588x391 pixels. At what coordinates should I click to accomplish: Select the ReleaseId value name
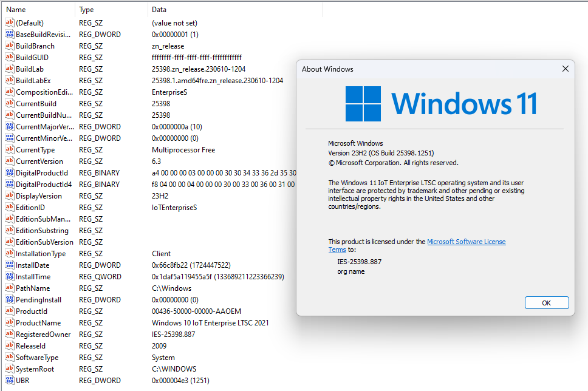tap(31, 345)
